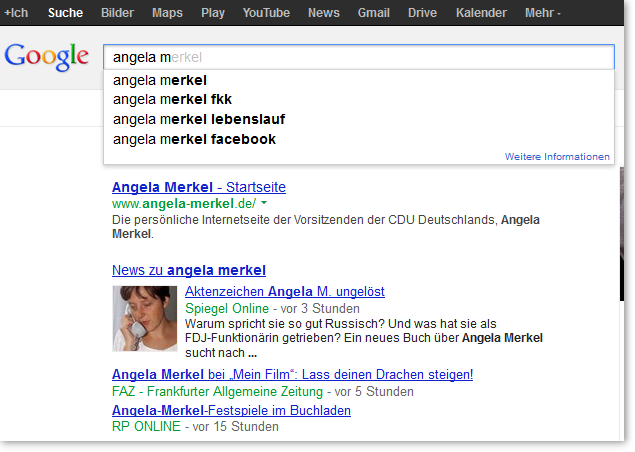Click 'RP ONLINE' source text

click(146, 426)
